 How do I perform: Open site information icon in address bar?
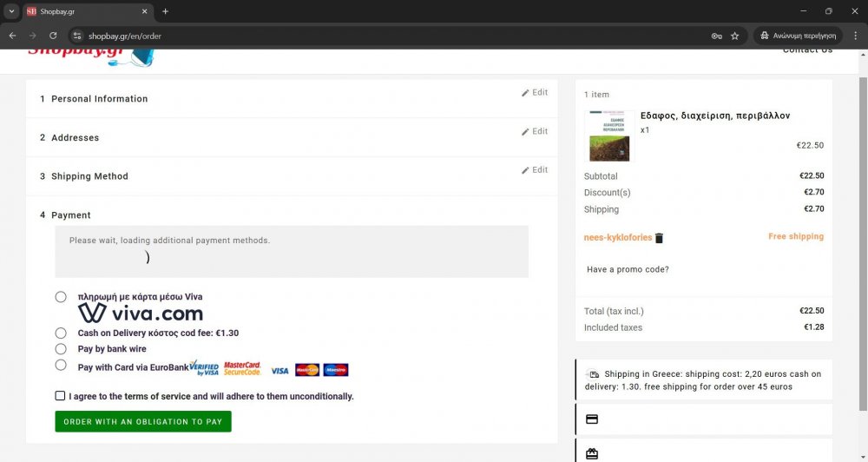(x=77, y=36)
